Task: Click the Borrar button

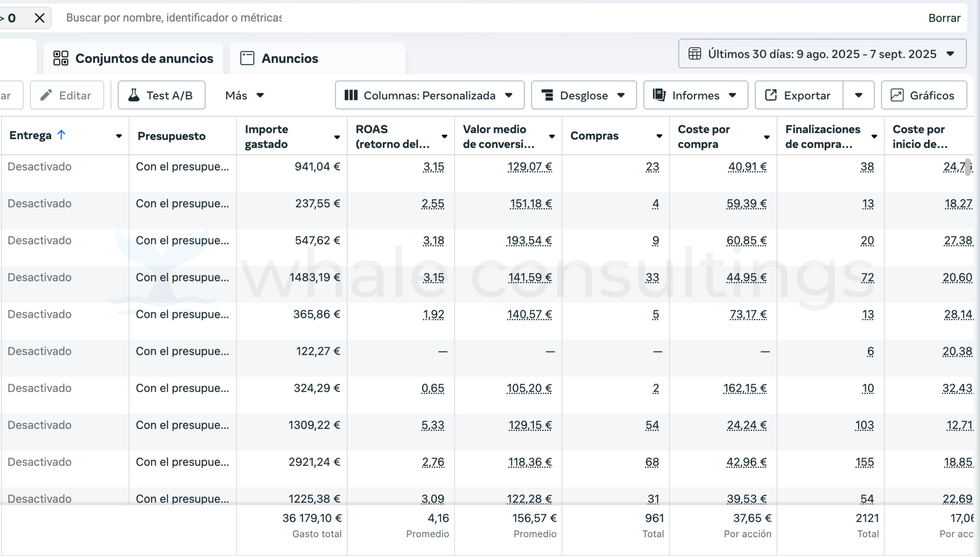Action: click(x=944, y=18)
